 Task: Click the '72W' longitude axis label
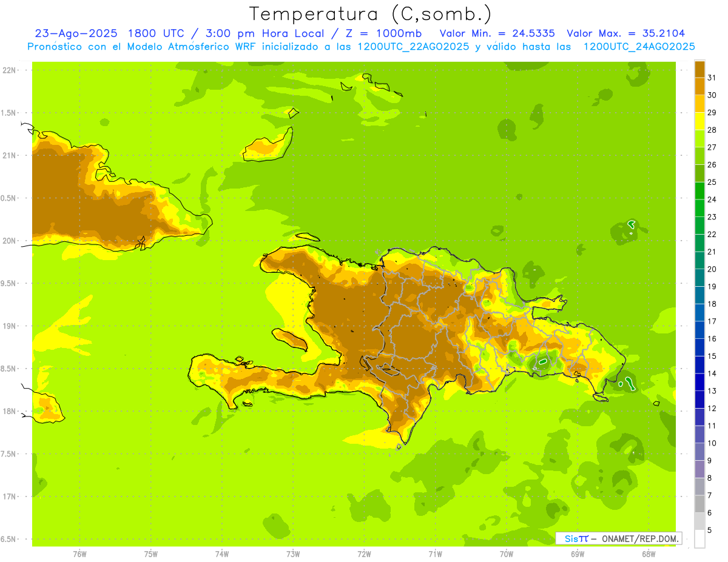tap(364, 554)
